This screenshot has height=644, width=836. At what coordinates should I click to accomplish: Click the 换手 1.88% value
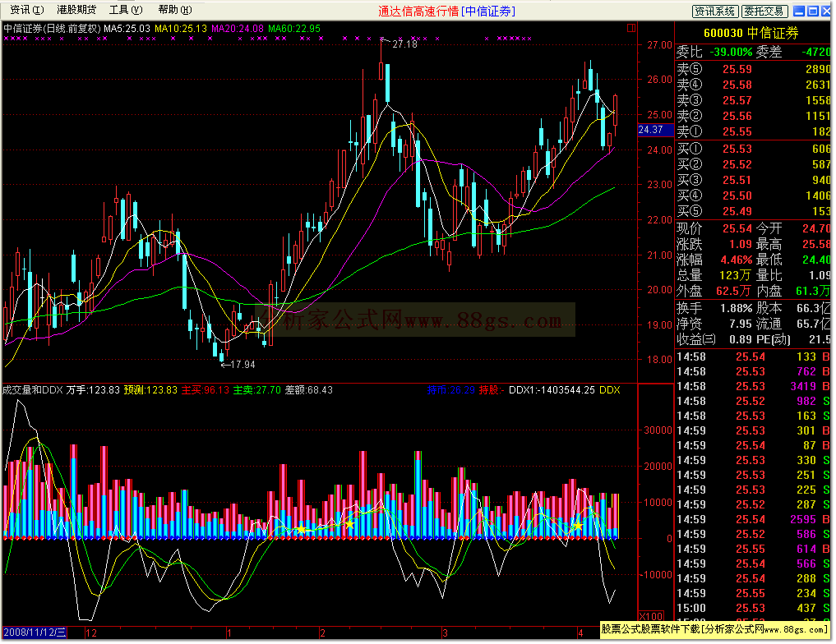click(737, 308)
